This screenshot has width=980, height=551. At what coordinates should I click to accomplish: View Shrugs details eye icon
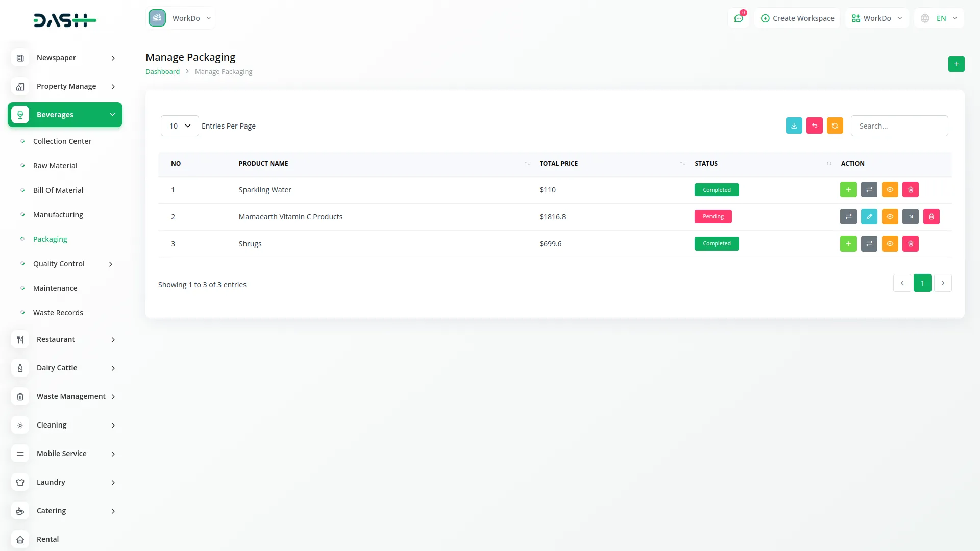tap(890, 244)
